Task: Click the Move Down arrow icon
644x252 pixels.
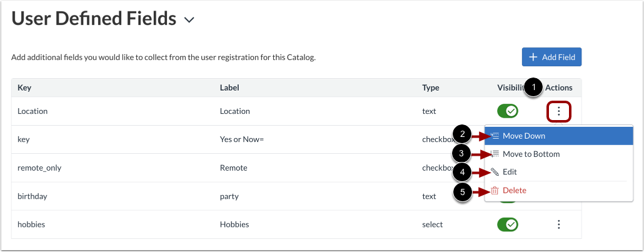Action: pos(495,136)
